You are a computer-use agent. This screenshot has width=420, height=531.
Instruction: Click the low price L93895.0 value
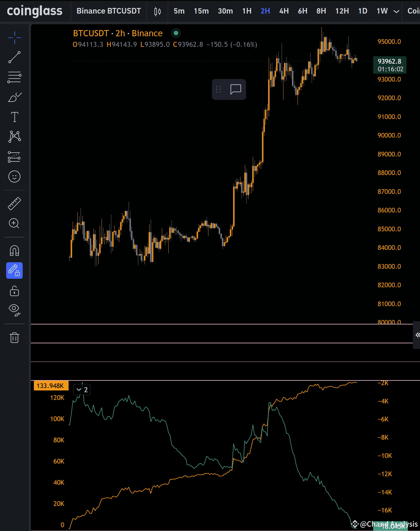(155, 44)
